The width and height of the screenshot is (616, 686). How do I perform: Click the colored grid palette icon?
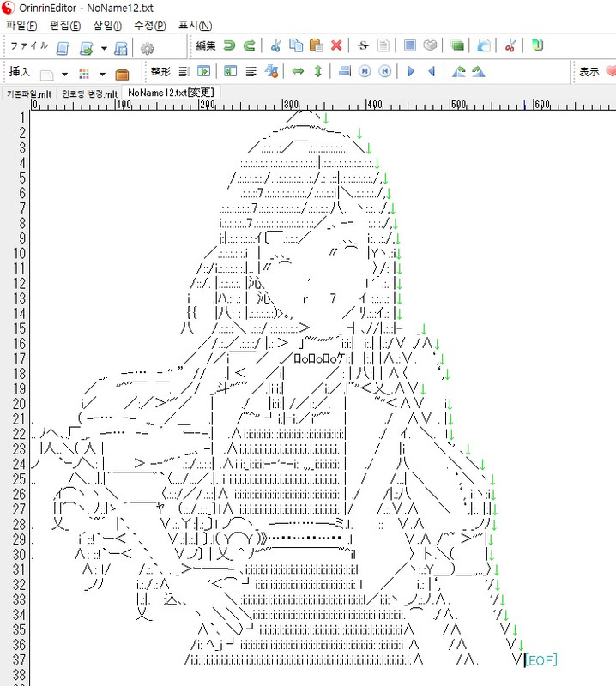point(84,75)
